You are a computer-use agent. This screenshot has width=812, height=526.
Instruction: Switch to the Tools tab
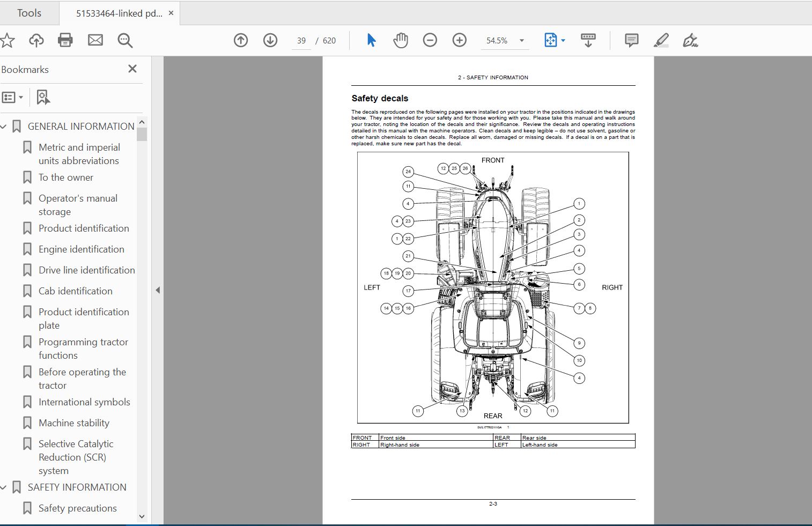point(29,13)
